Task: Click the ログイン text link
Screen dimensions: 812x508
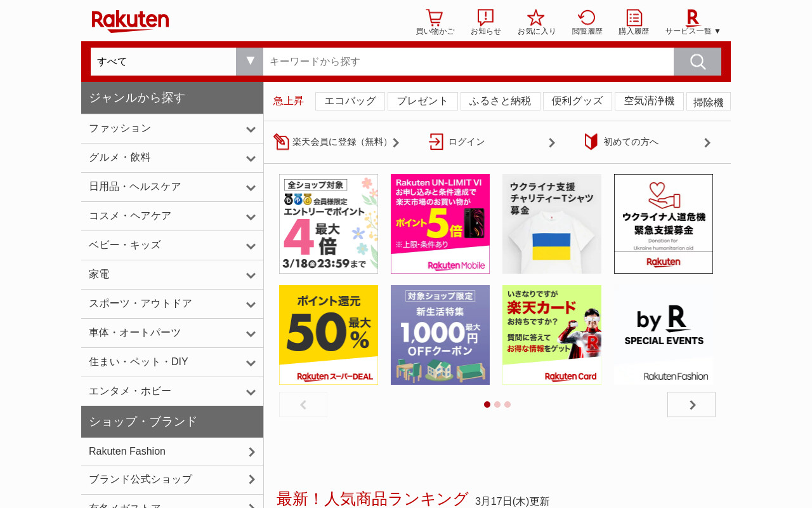Action: [467, 142]
